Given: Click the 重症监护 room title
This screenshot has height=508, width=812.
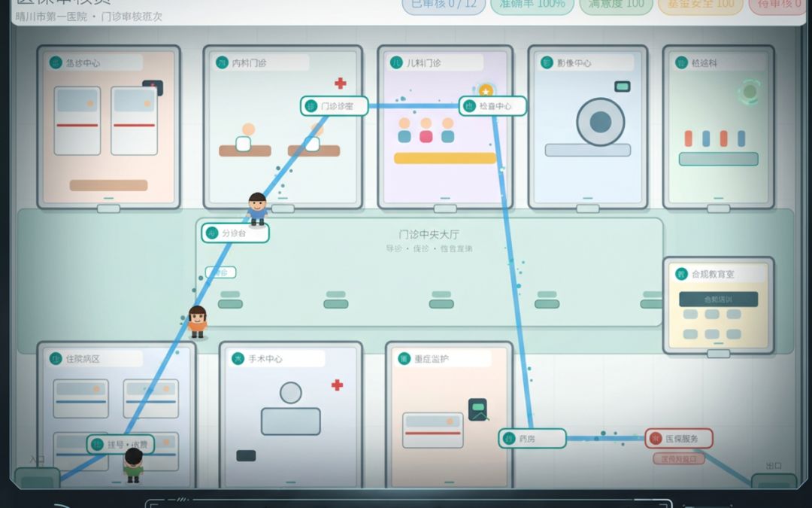Looking at the screenshot, I should (x=432, y=359).
